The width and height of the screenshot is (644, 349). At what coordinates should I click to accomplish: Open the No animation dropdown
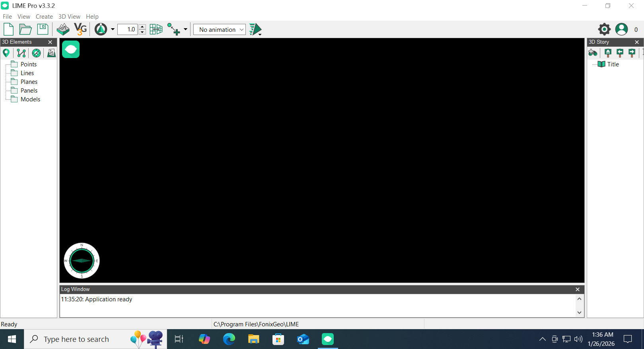220,30
